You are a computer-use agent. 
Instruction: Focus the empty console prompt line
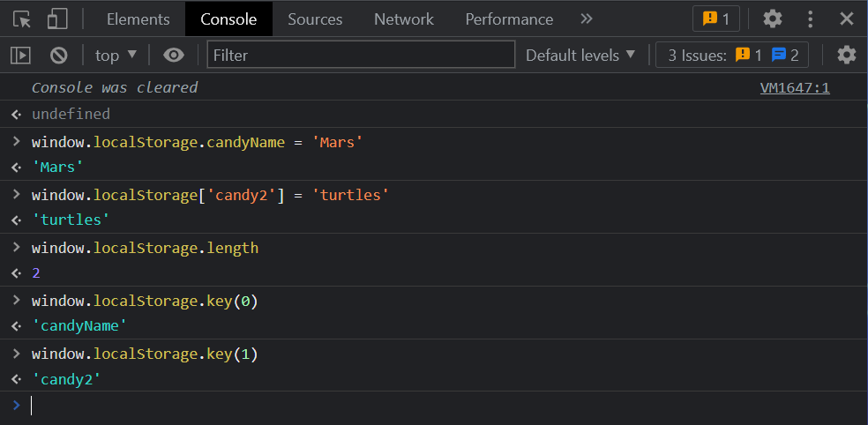[441, 406]
